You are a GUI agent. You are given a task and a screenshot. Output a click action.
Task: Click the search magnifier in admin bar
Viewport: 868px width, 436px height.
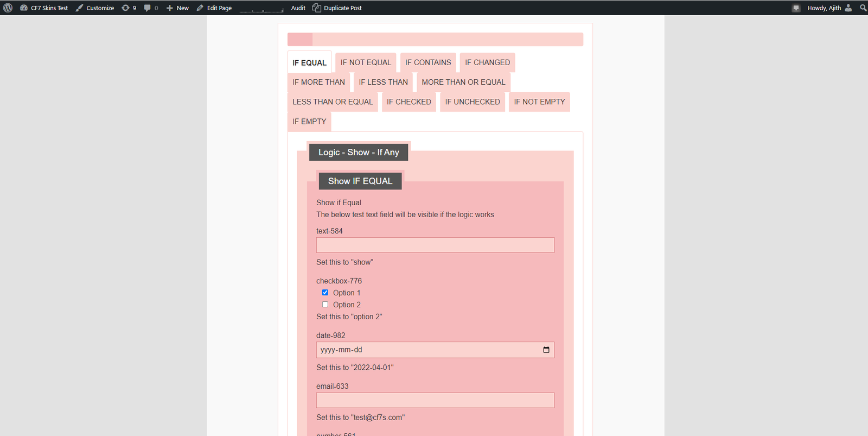pos(863,8)
